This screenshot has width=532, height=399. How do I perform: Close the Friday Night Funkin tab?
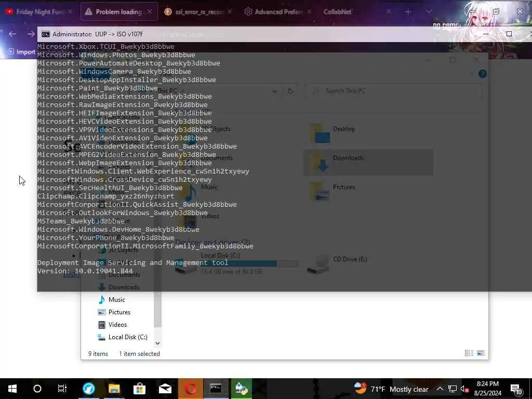(x=70, y=11)
